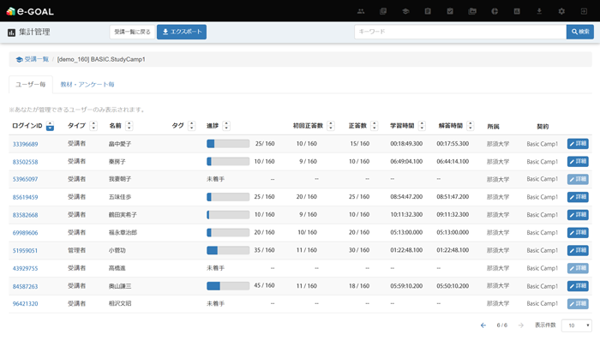Sort table by 進捗 column
The height and width of the screenshot is (364, 600).
[226, 125]
